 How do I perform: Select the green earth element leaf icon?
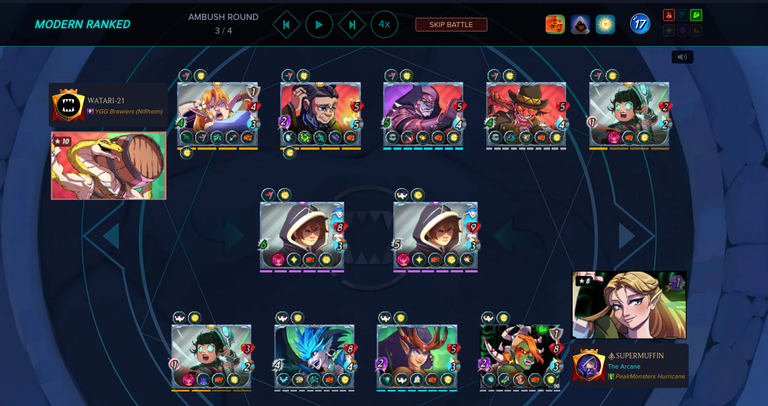[x=696, y=15]
